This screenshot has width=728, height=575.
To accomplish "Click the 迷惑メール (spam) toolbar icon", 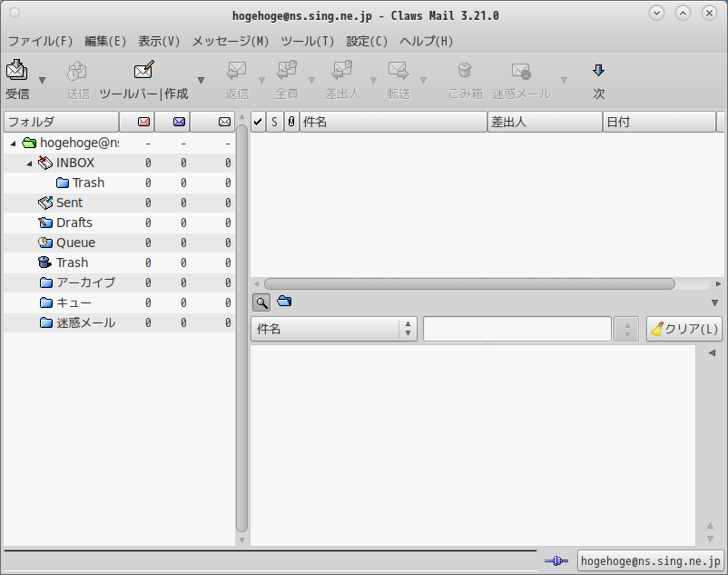I will [x=521, y=71].
